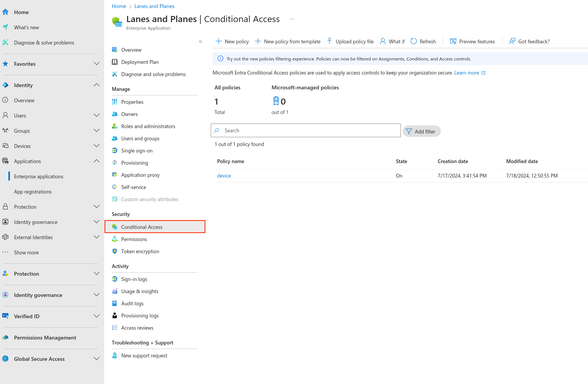Click the Applications grid icon
The width and height of the screenshot is (588, 384).
coord(5,161)
